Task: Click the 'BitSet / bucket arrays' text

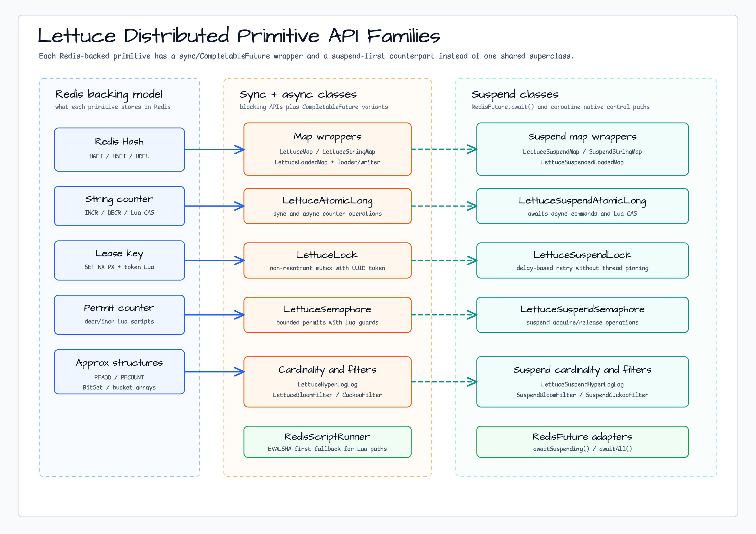Action: click(x=119, y=388)
